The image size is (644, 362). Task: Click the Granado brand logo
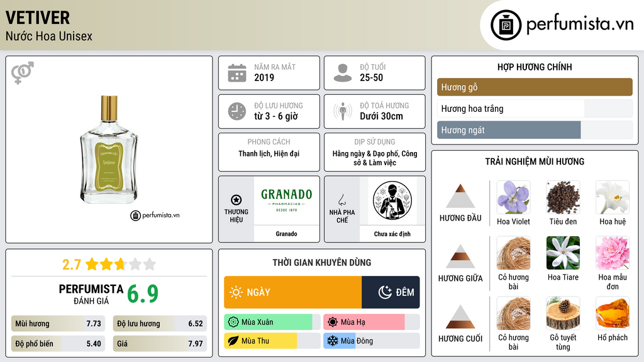point(286,200)
